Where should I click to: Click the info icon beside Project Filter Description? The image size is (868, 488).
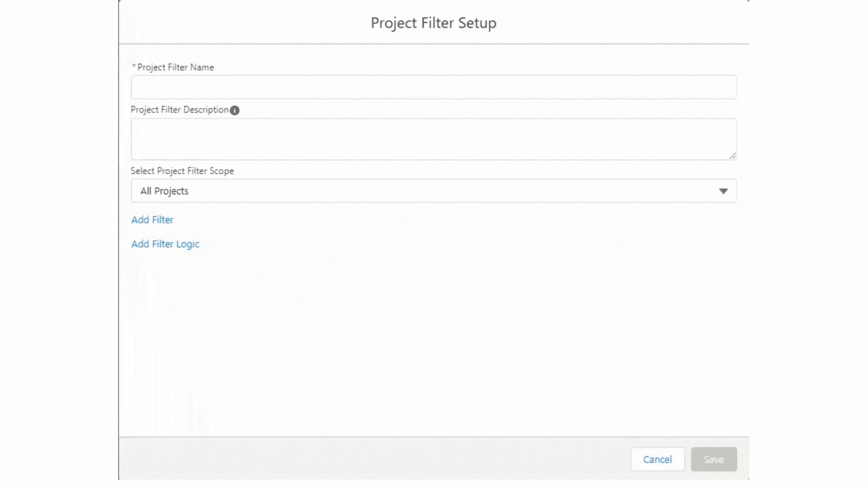tap(235, 110)
